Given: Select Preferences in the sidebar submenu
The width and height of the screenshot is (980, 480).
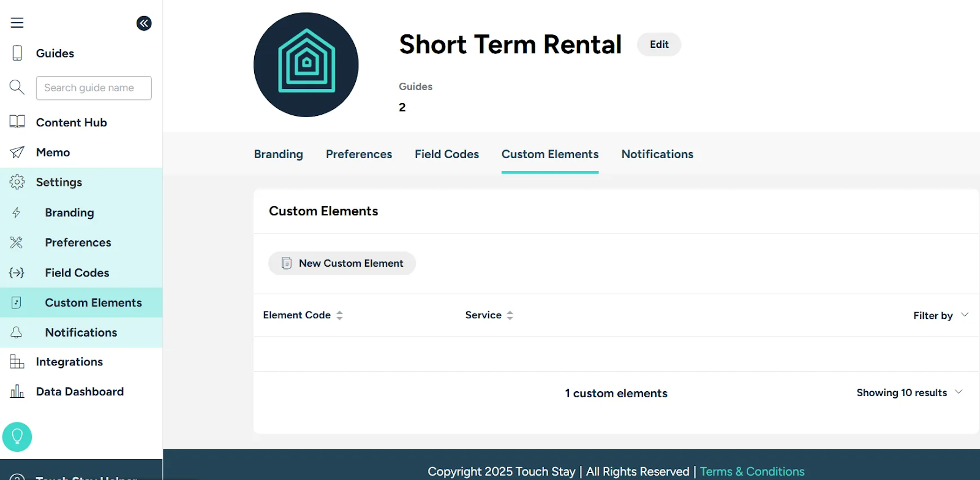Looking at the screenshot, I should [x=78, y=243].
